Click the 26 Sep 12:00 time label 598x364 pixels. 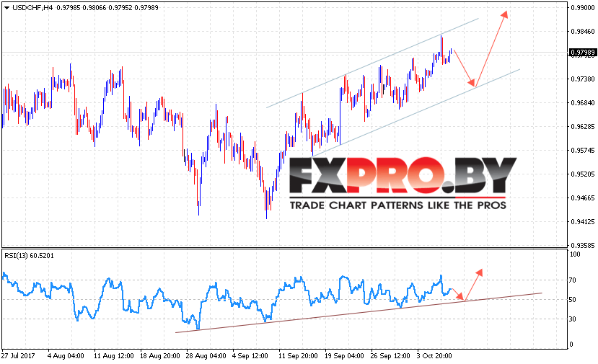coord(390,355)
